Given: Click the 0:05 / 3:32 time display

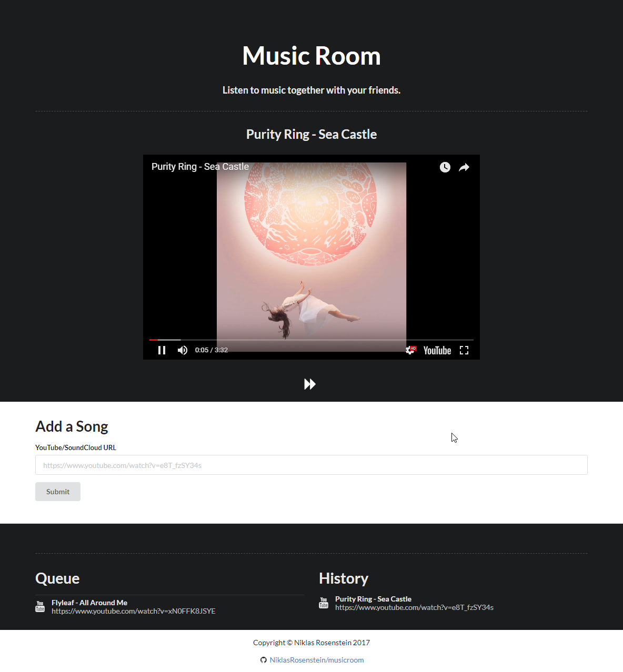Looking at the screenshot, I should [x=212, y=350].
